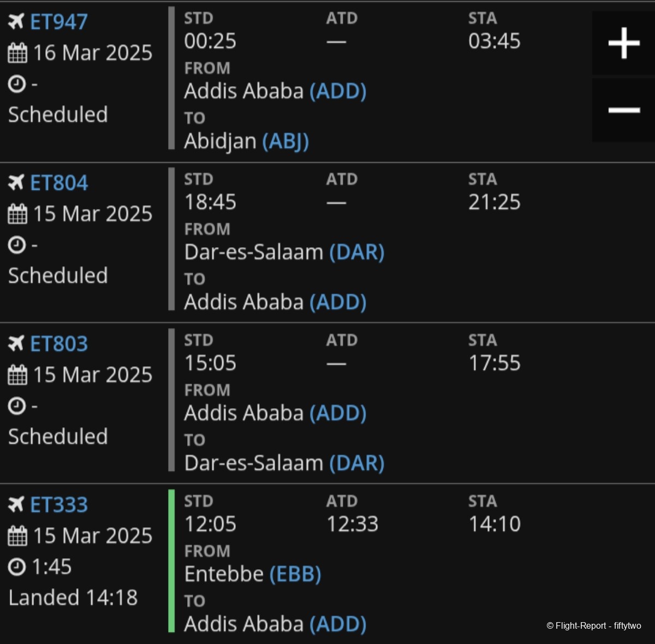Image resolution: width=655 pixels, height=644 pixels.
Task: Click the clock icon in the ET947 row
Action: tap(17, 84)
